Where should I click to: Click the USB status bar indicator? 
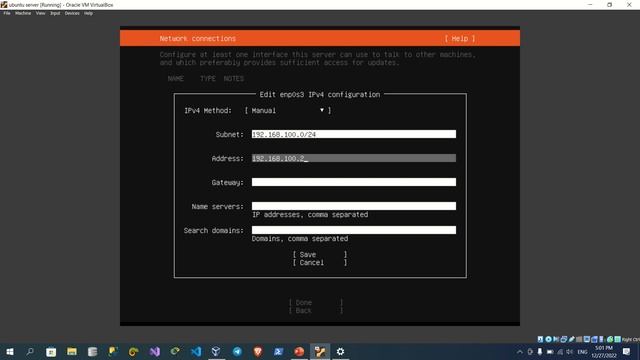(x=571, y=339)
